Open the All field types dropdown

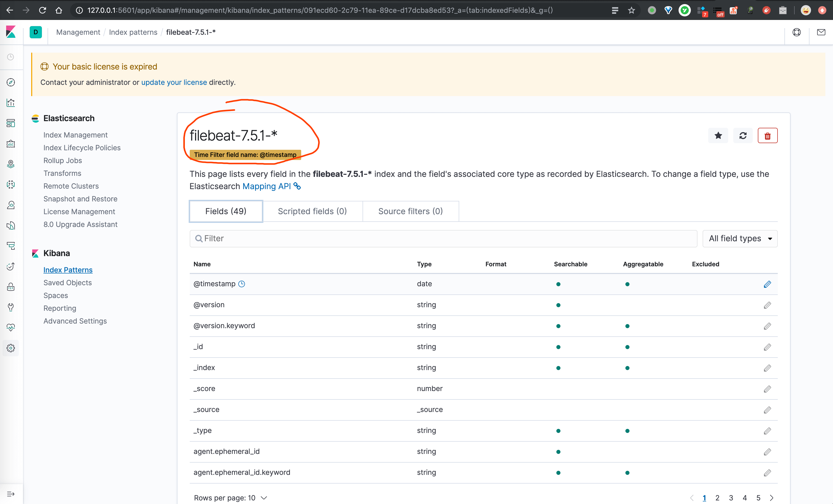[740, 238]
